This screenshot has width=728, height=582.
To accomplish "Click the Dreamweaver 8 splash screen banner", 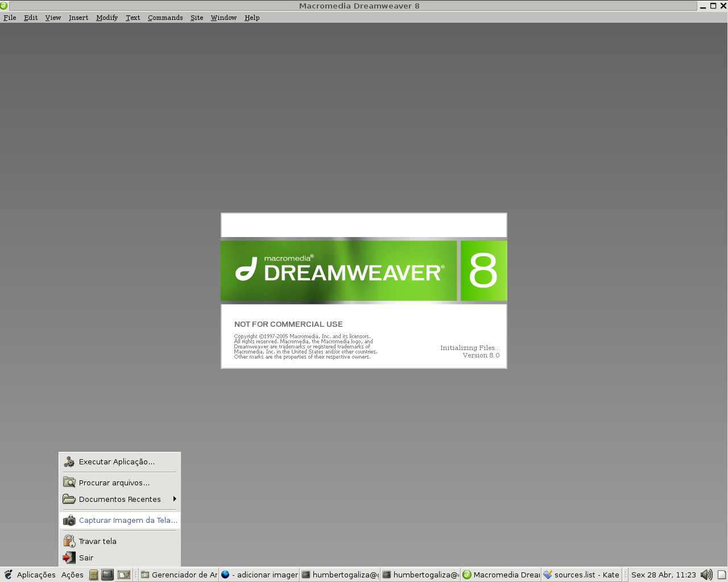I will click(364, 271).
